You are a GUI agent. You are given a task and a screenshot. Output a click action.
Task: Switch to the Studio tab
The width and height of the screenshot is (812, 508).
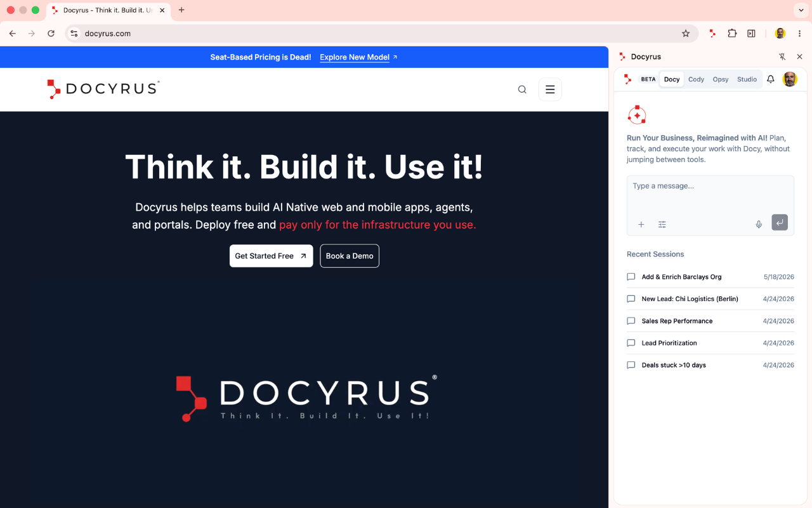click(x=747, y=79)
